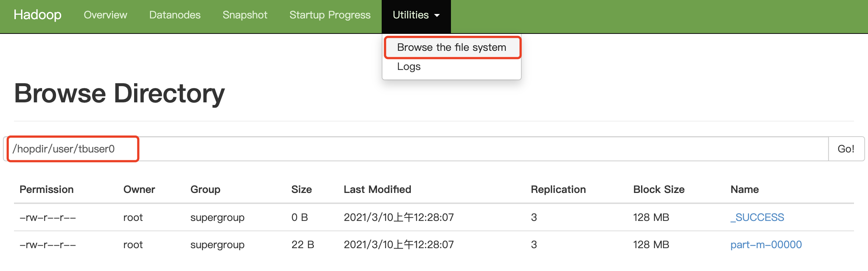The image size is (868, 271).
Task: Open the part-m-00000 file link
Action: pos(766,244)
